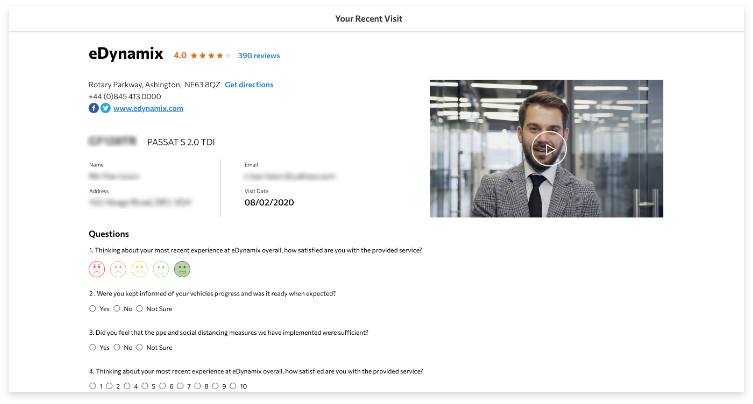Select rating 6 on question 4
The image size is (753, 404).
tap(163, 386)
